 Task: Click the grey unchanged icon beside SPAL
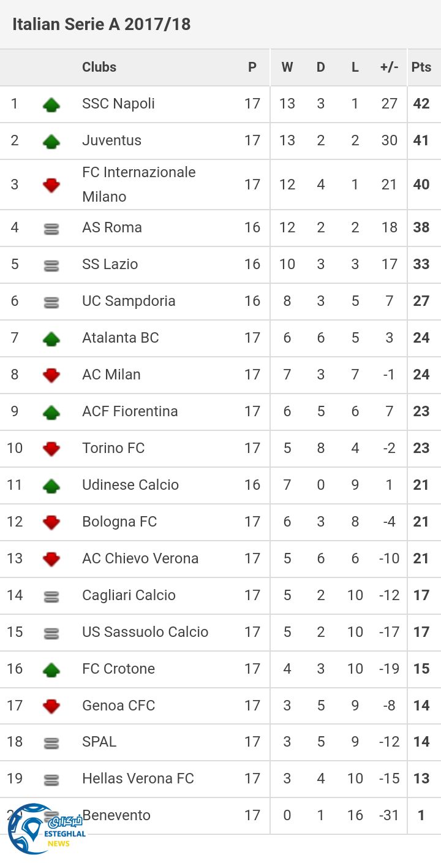(51, 743)
